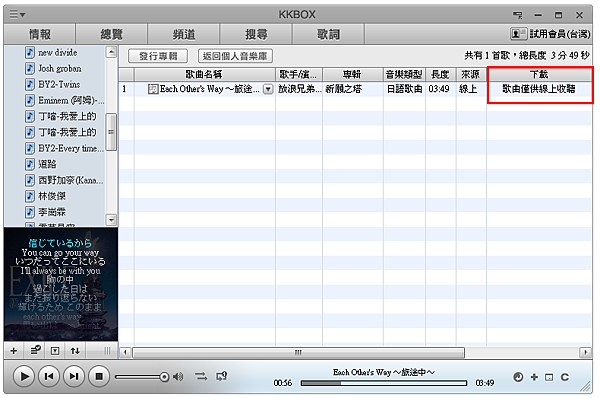
Task: Click horizontal scrollbar left arrow
Action: pyautogui.click(x=125, y=352)
